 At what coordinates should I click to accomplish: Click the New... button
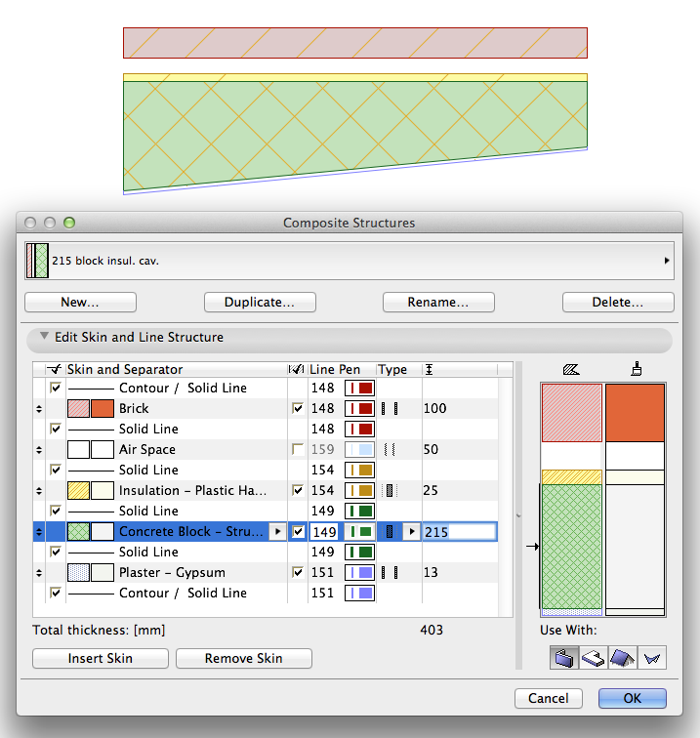(x=80, y=303)
